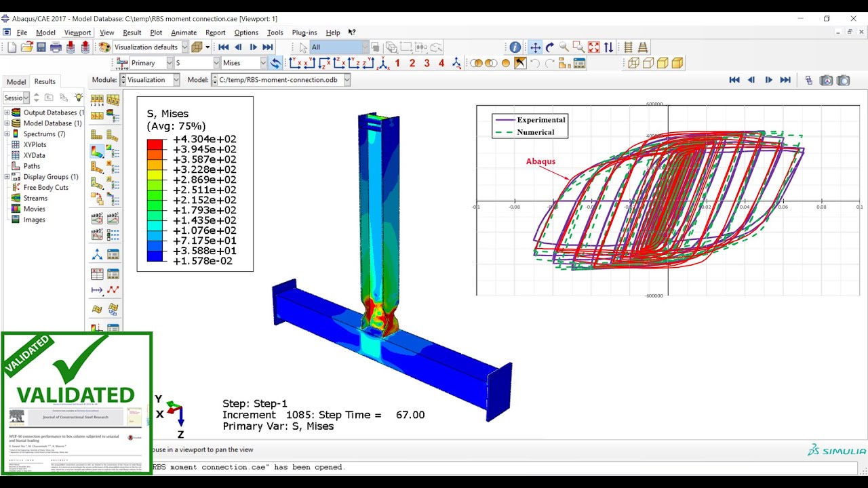Enable wireframe render style
Image resolution: width=868 pixels, height=488 pixels.
point(633,63)
